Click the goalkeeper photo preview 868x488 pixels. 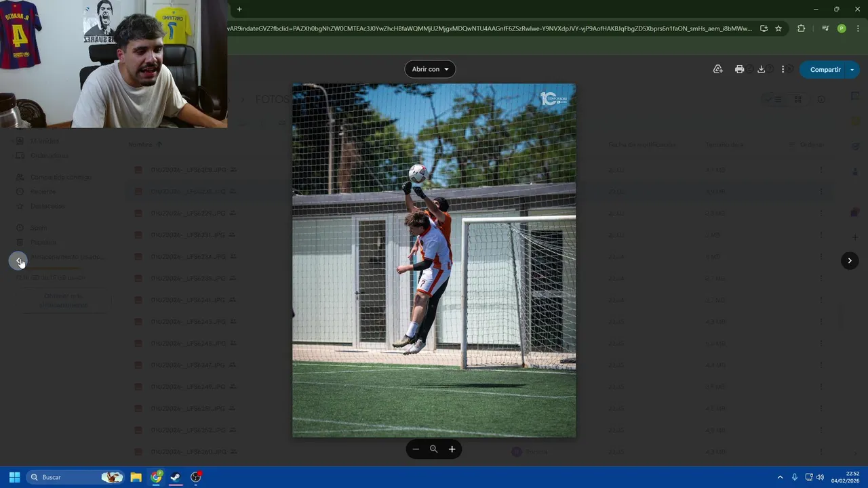click(434, 260)
